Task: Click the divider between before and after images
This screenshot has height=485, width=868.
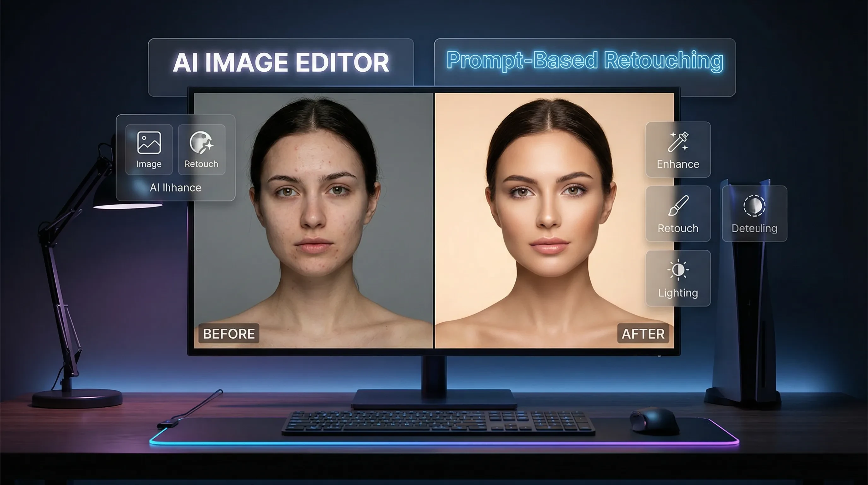Action: coord(434,219)
